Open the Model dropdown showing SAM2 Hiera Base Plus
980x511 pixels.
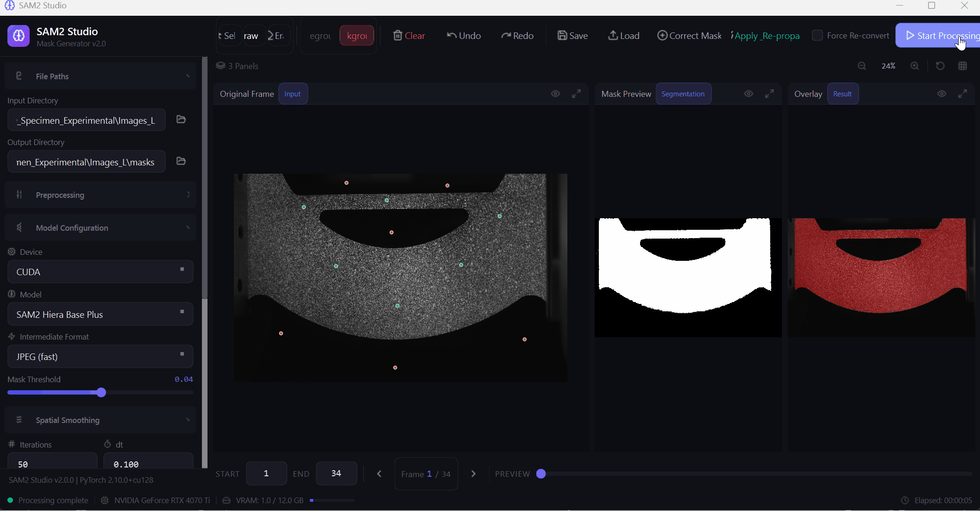100,314
